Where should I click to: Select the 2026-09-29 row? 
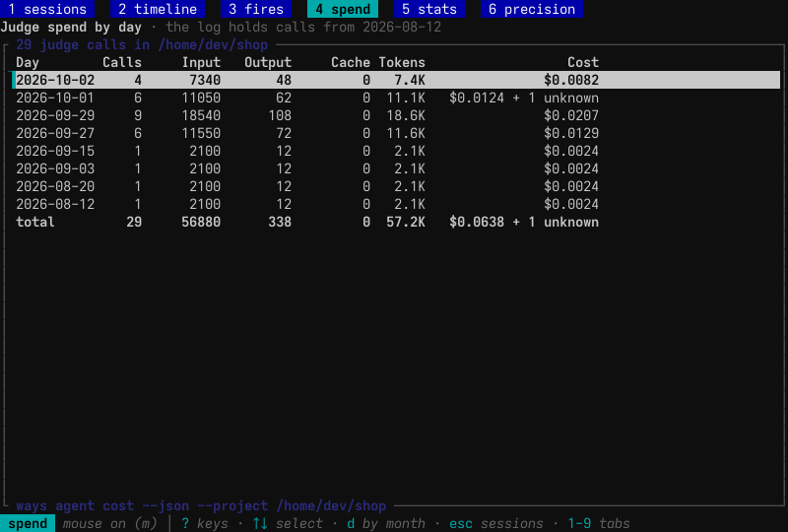pos(396,115)
